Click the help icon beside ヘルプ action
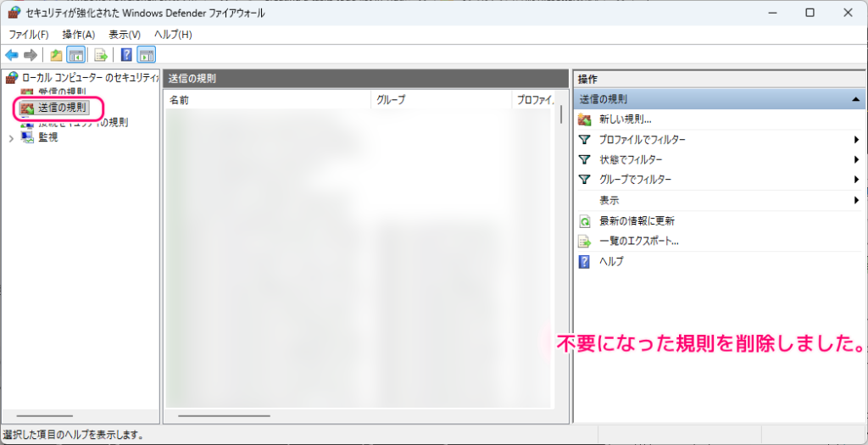The width and height of the screenshot is (868, 445). (584, 262)
